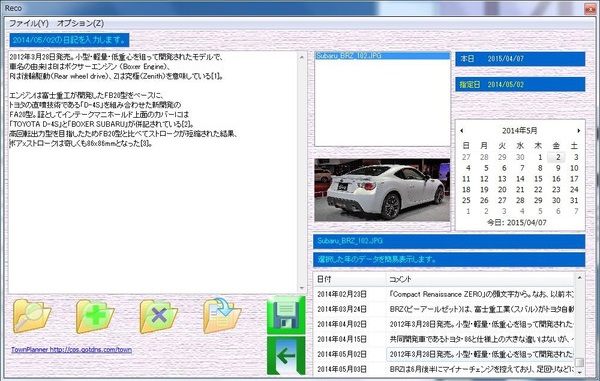Viewport: 600px width, 381px height.
Task: Select day 31 in the calendar
Action: click(x=574, y=200)
